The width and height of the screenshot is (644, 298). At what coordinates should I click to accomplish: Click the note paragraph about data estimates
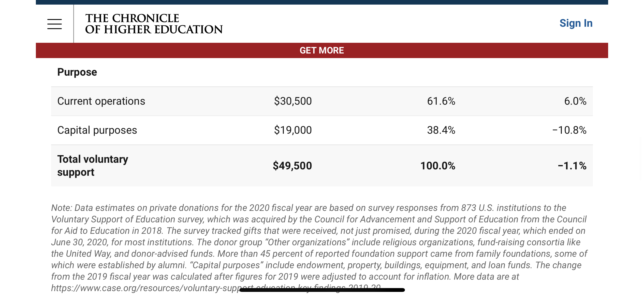coord(319,248)
